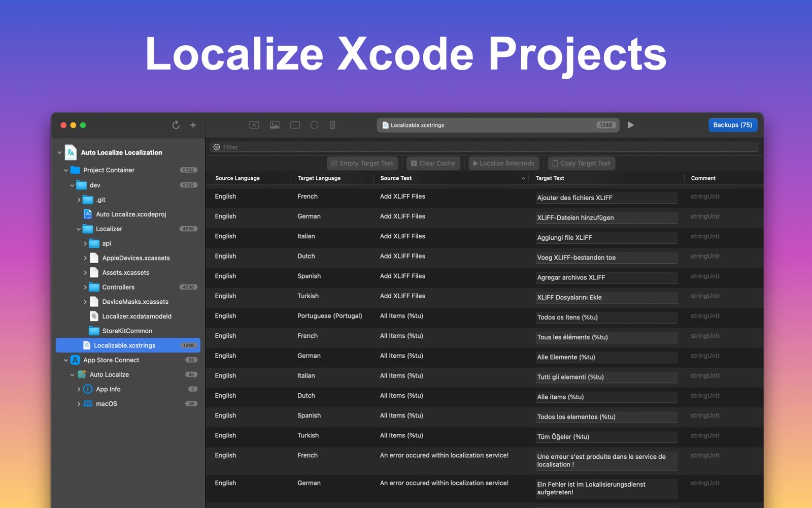Click the Localize Selecteds button
The width and height of the screenshot is (812, 508).
504,164
